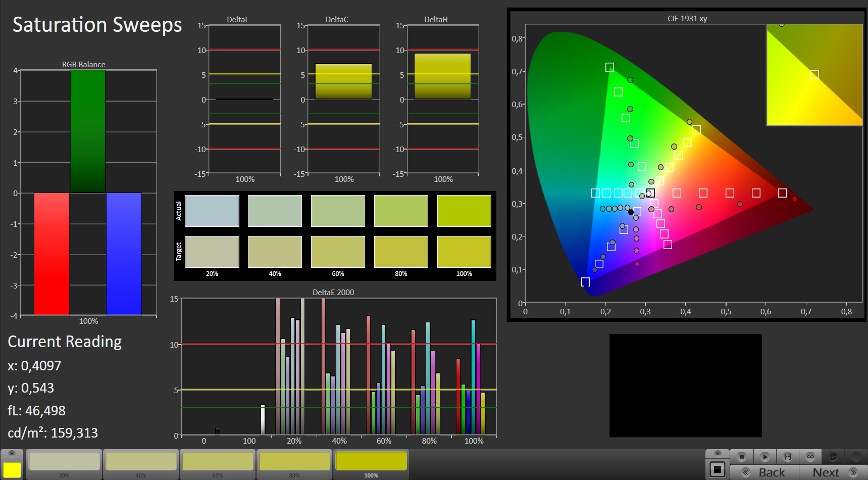Click the DeltaL chart title
Screen dimensions: 868x480
pos(237,20)
